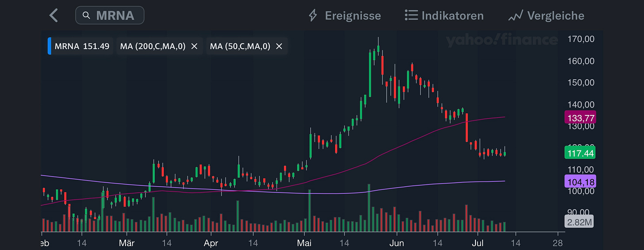644x250 pixels.
Task: Click the lightning bolt Ereignisse icon
Action: (313, 16)
